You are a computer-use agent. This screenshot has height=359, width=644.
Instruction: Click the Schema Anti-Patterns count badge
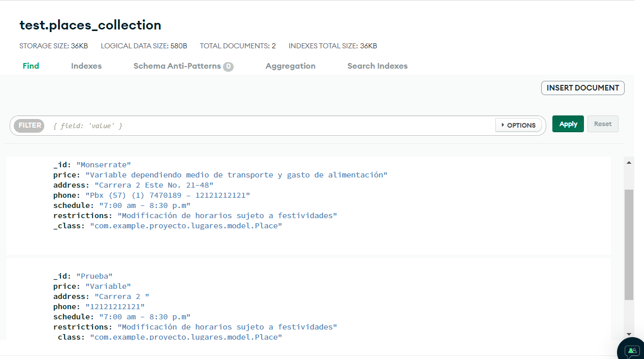[x=228, y=66]
